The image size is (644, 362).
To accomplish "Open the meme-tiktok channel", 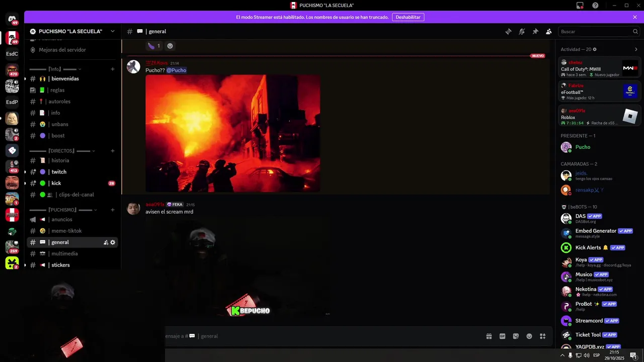I will point(72,231).
